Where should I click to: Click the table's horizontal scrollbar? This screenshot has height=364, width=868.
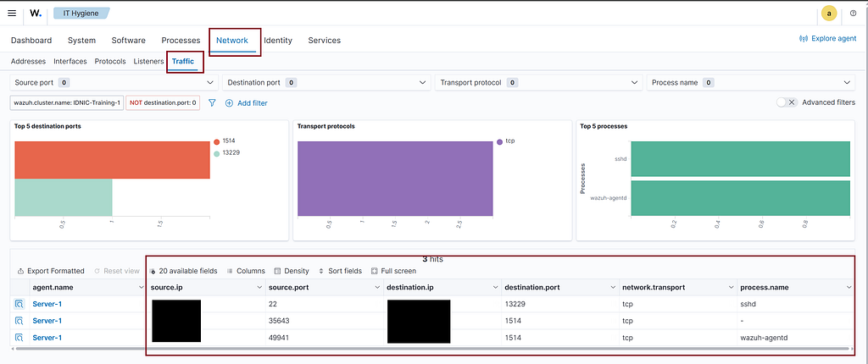click(433, 349)
